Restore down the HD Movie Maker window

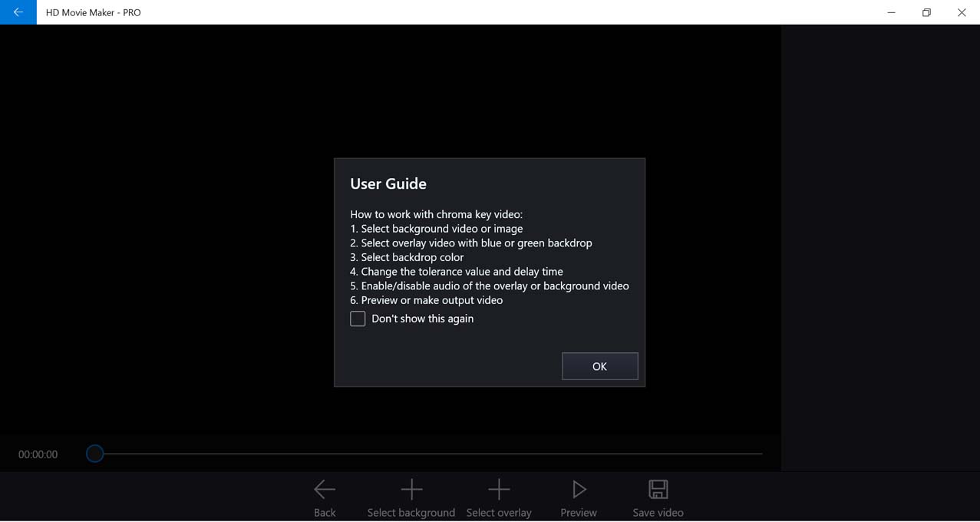tap(926, 12)
